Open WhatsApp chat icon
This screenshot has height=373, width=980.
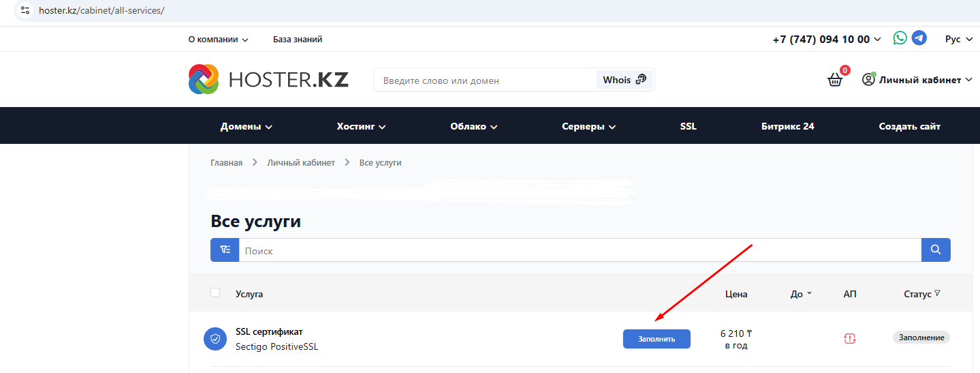900,38
